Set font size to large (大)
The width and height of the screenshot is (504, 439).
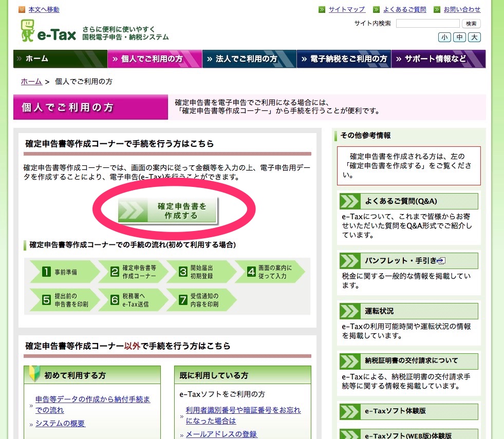pos(474,37)
